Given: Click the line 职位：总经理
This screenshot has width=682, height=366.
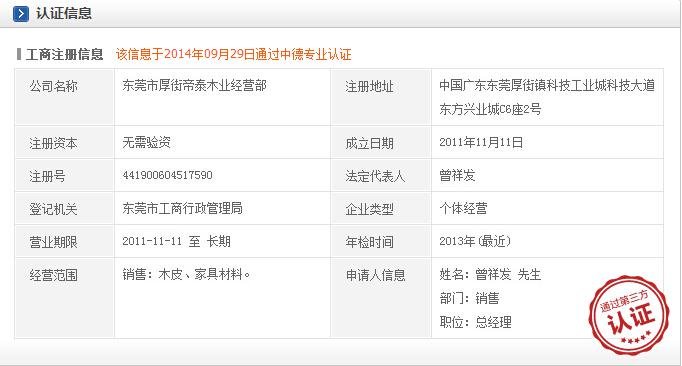Looking at the screenshot, I should (475, 322).
